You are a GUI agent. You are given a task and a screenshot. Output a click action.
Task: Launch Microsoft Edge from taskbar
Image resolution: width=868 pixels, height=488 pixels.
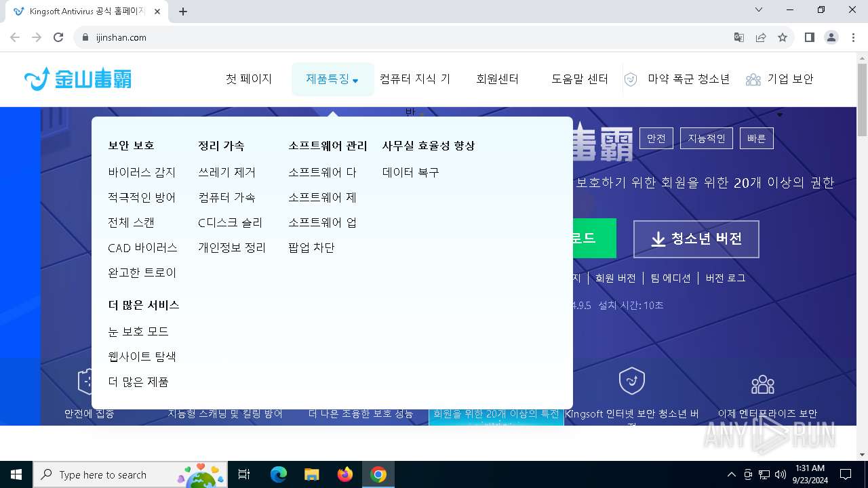tap(279, 474)
